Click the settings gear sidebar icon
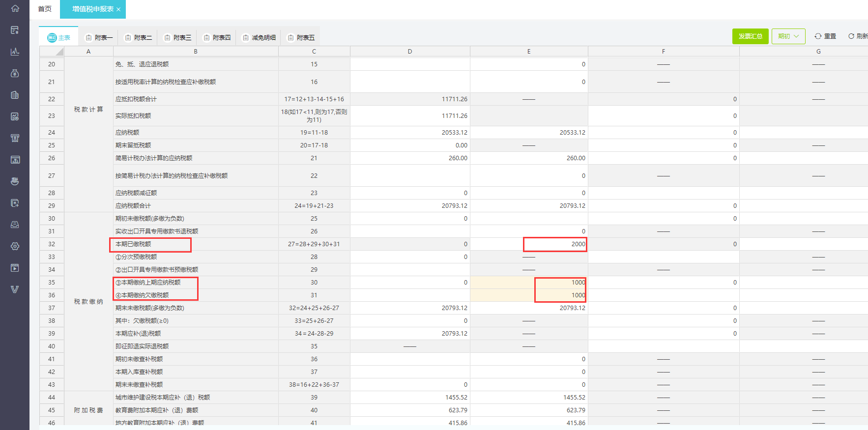The height and width of the screenshot is (430, 868). tap(15, 246)
